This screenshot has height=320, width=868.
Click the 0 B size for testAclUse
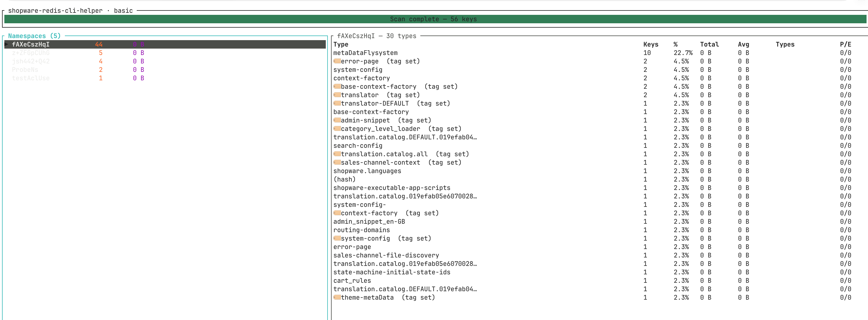coord(138,78)
